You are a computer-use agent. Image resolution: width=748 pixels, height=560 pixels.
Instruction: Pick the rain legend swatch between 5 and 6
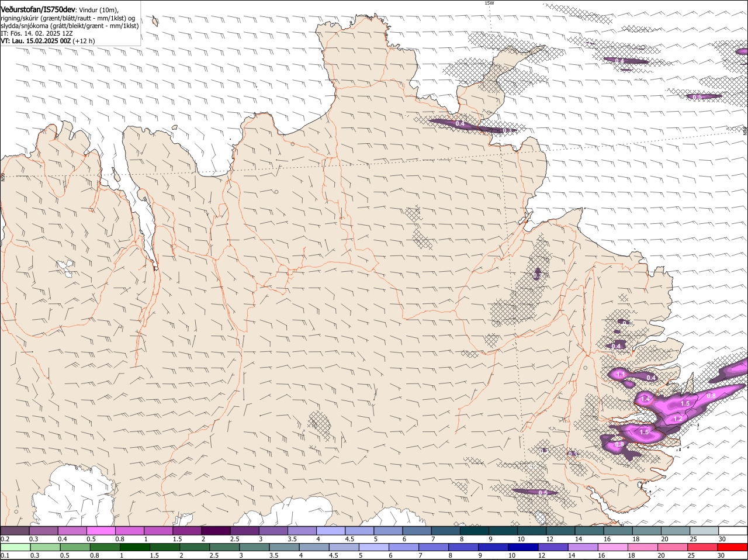pos(373,547)
